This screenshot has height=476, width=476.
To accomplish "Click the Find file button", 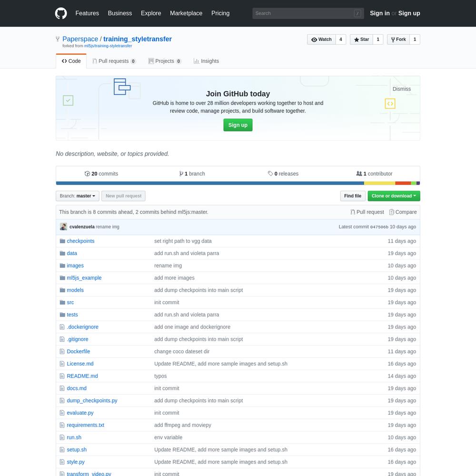I will [353, 196].
